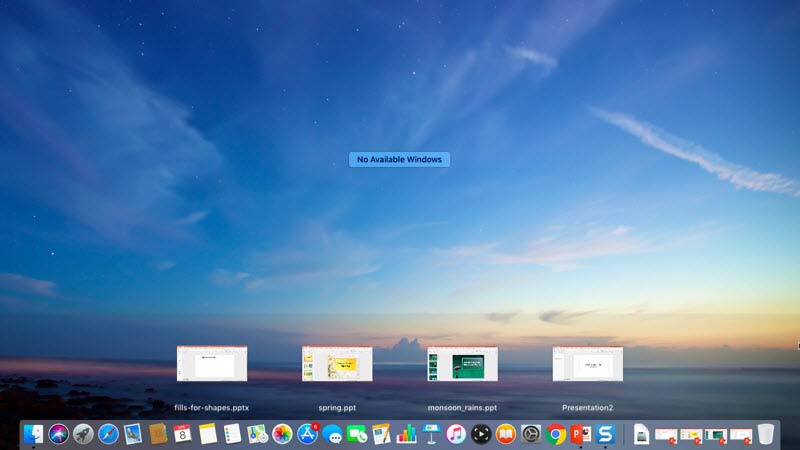The height and width of the screenshot is (450, 800).
Task: Open the Photos app icon
Action: point(282,434)
